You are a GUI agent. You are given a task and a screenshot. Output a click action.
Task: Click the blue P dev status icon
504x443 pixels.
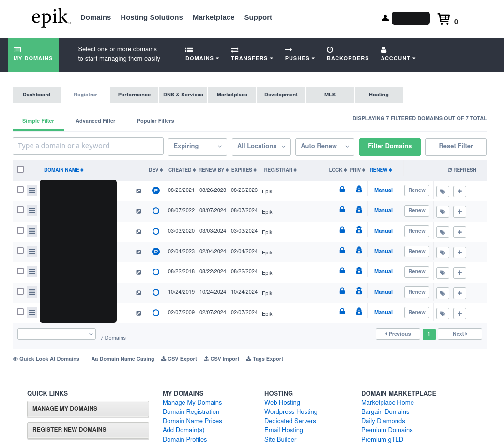155,190
